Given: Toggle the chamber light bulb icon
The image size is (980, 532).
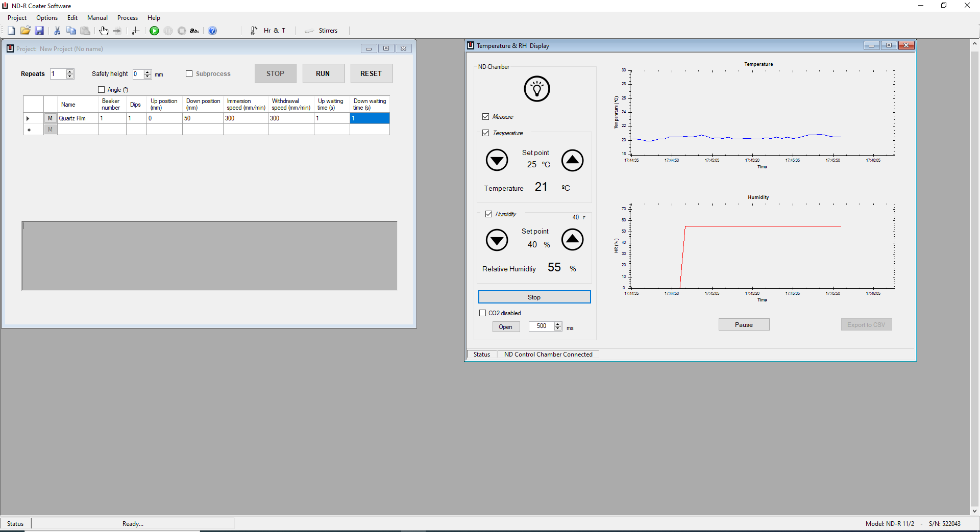Looking at the screenshot, I should click(x=536, y=89).
